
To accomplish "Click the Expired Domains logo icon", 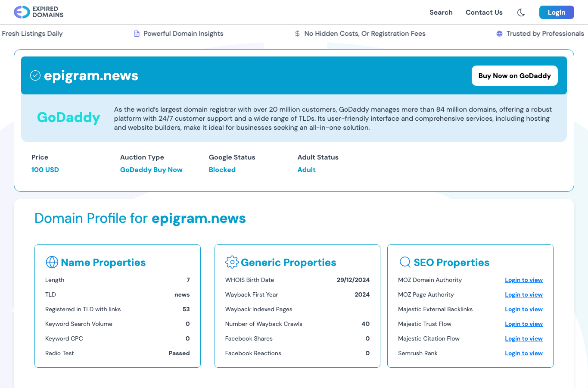I will 22,12.
